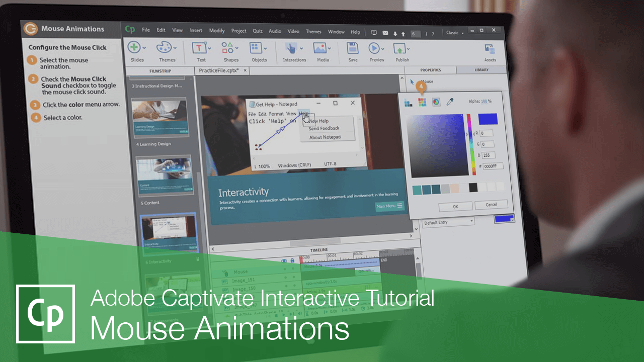Click OK in the color picker

(455, 205)
